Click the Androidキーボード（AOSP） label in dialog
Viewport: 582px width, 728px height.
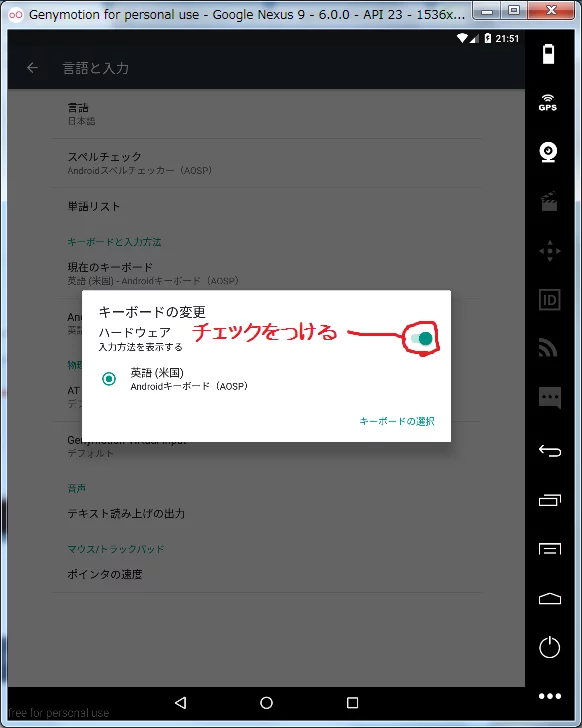[x=189, y=386]
